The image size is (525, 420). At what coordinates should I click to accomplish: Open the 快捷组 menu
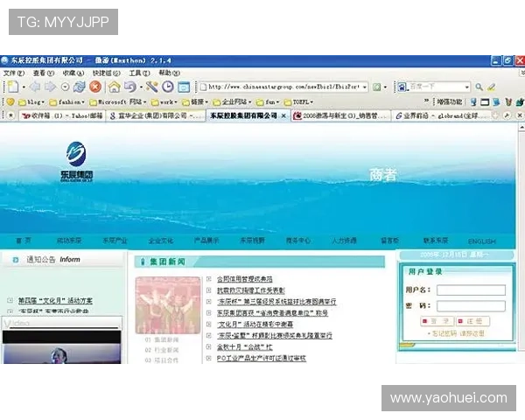[107, 73]
